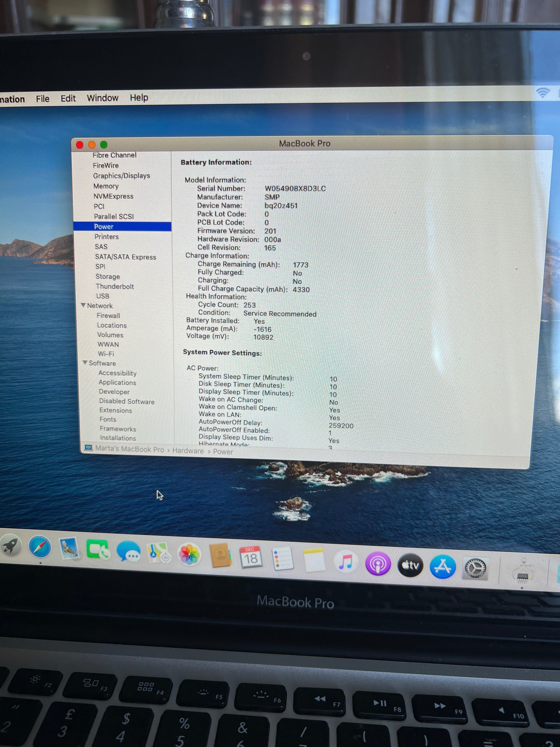Select Extensions under Software
This screenshot has width=560, height=747.
tap(116, 410)
